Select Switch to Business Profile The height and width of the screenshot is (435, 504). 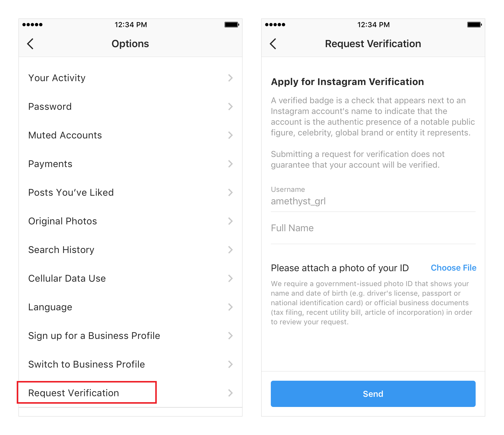[130, 364]
